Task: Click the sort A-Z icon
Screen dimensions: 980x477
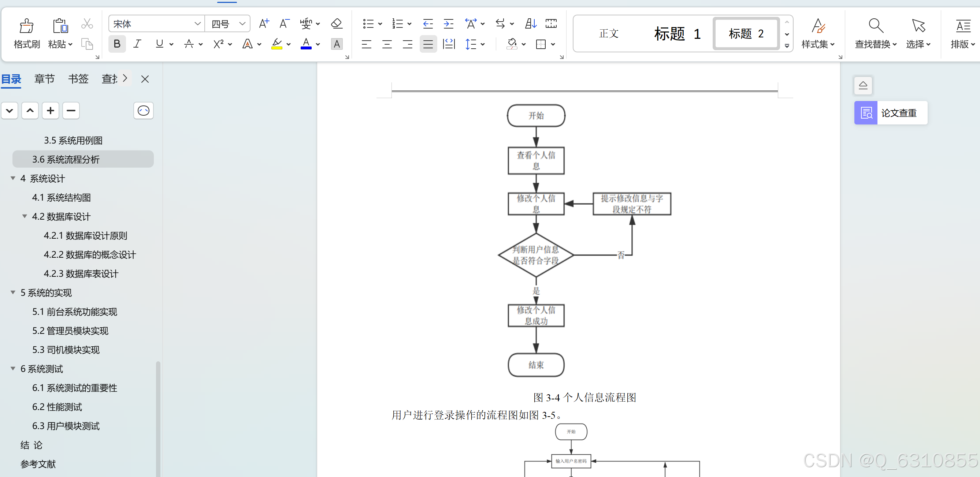Action: point(531,23)
